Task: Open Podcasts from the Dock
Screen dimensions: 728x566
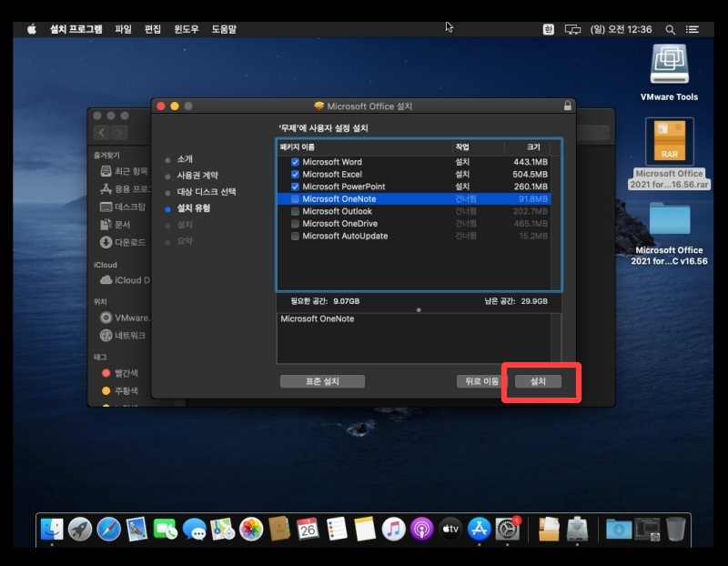Action: click(421, 529)
